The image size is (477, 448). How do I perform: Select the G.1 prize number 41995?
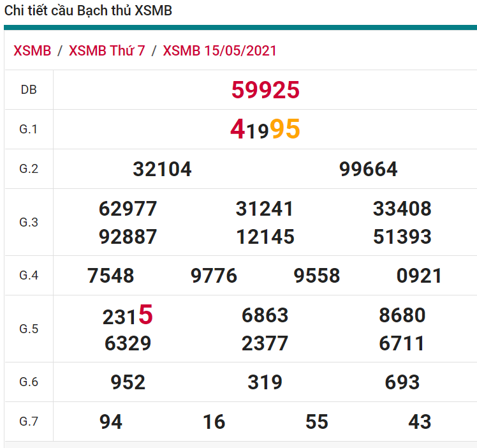[265, 130]
